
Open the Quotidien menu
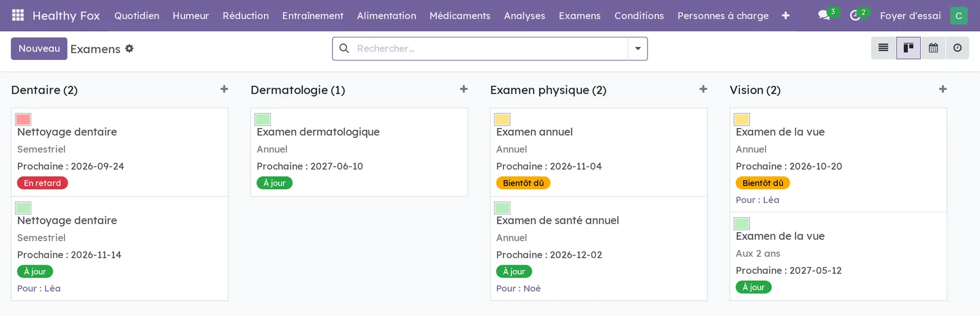(x=137, y=15)
